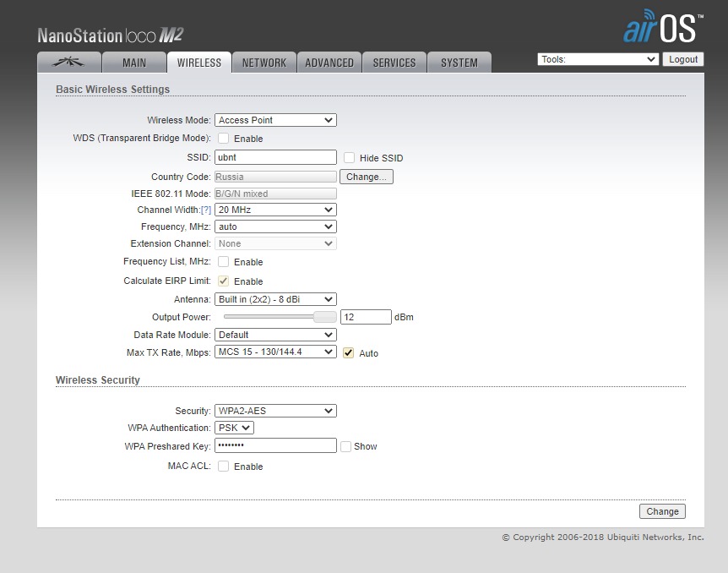Open the SERVICES tab
The height and width of the screenshot is (573, 728).
(394, 63)
